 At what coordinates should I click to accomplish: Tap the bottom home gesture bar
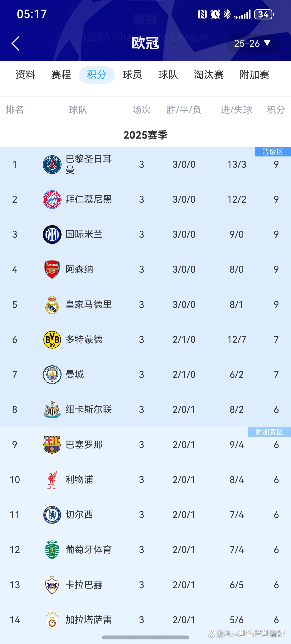pyautogui.click(x=145, y=637)
